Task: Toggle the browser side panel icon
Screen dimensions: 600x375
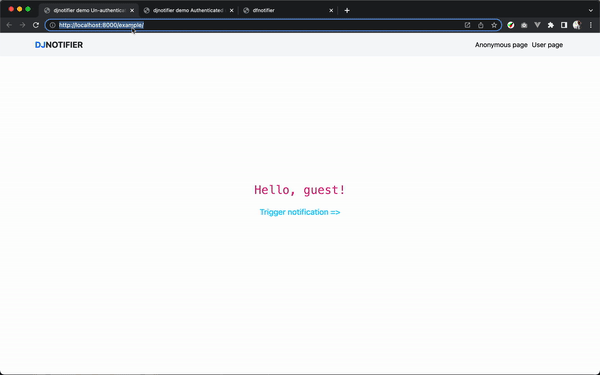Action: click(564, 25)
